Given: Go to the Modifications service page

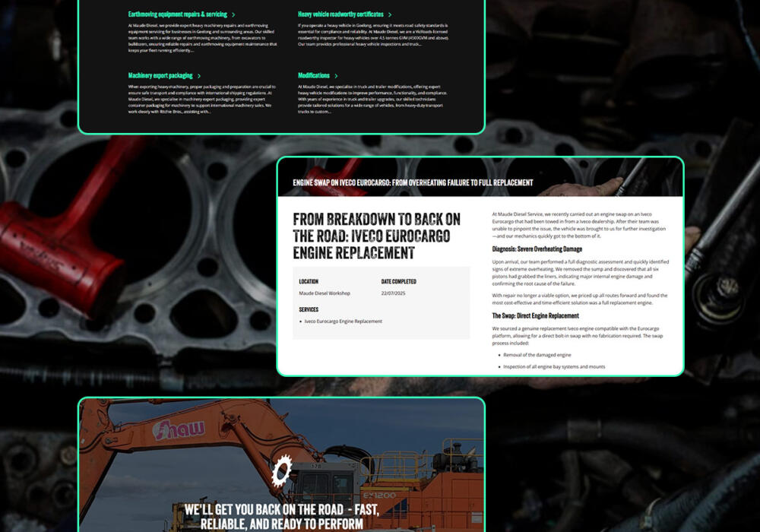Looking at the screenshot, I should click(314, 76).
